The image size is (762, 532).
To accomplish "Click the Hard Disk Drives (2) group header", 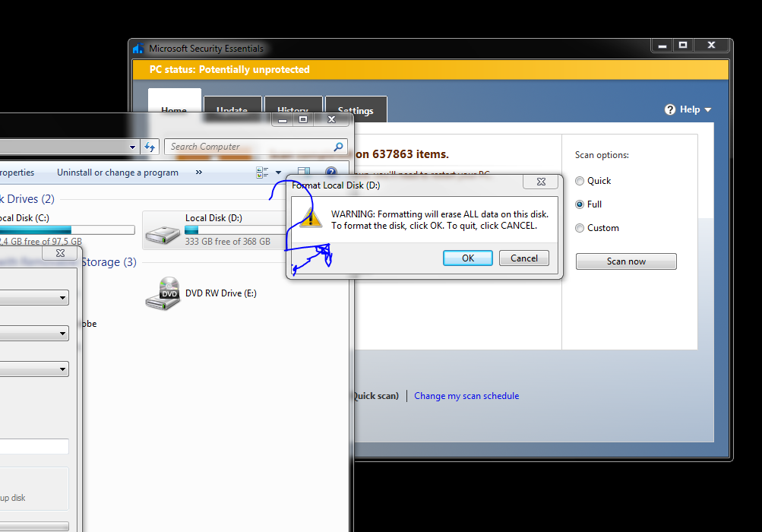I will pos(27,199).
